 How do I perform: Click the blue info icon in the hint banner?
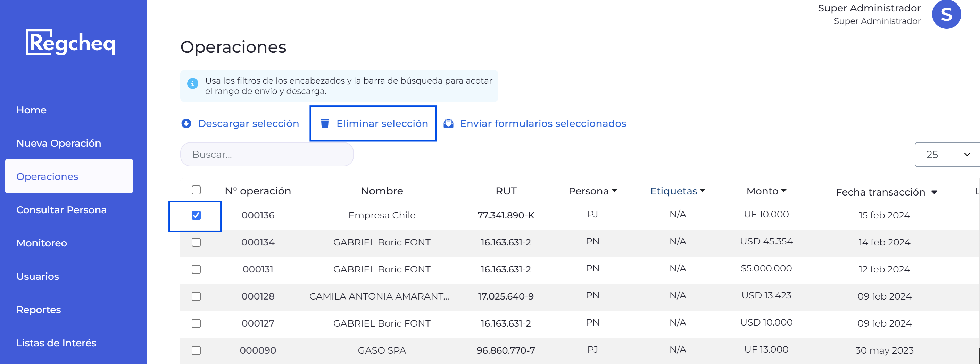[192, 83]
